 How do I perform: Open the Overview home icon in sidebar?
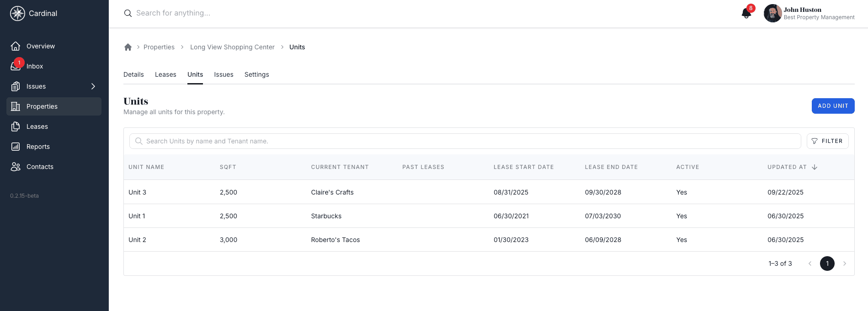[16, 46]
